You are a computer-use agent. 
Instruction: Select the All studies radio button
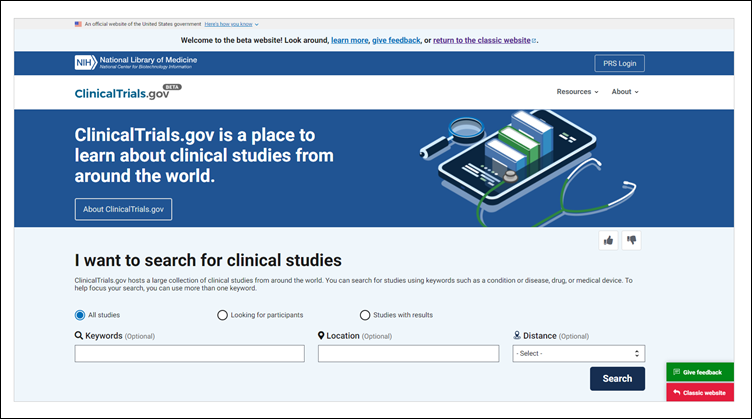click(x=80, y=315)
